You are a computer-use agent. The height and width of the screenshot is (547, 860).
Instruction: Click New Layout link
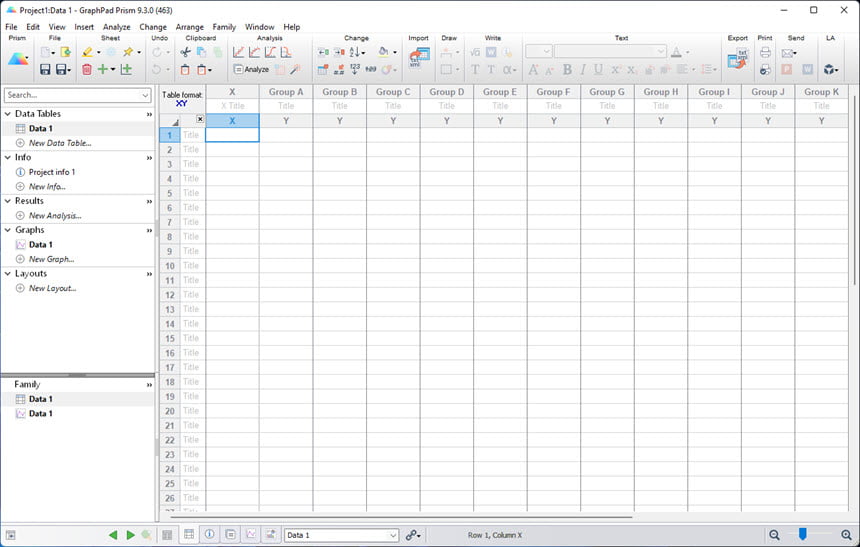point(53,288)
